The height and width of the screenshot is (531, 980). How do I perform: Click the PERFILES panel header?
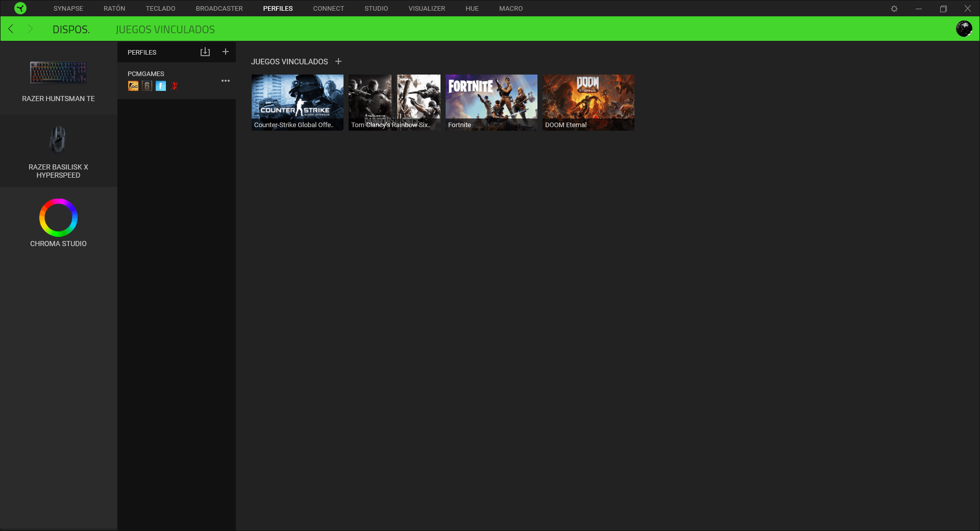pos(142,53)
